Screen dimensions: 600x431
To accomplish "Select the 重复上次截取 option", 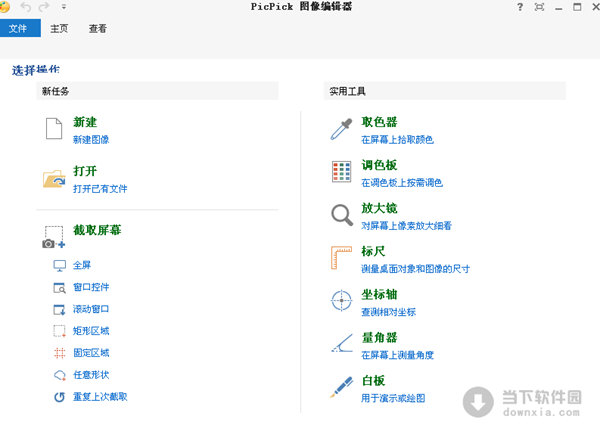I will [x=100, y=397].
